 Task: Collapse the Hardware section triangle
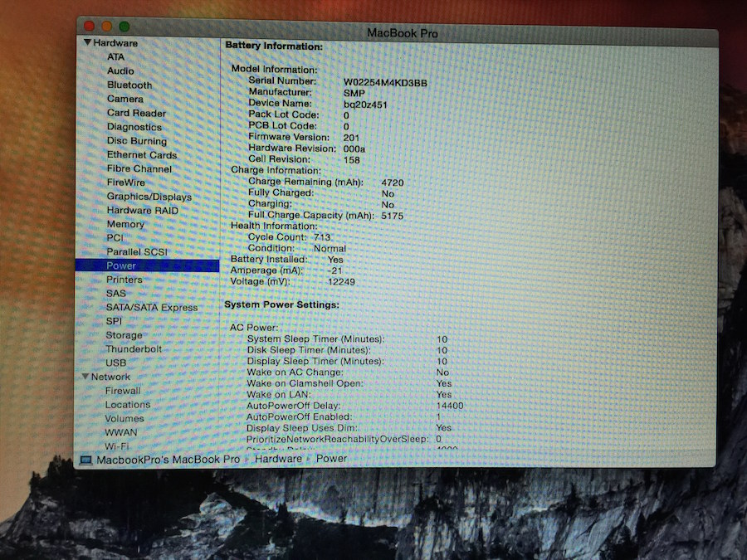click(87, 42)
